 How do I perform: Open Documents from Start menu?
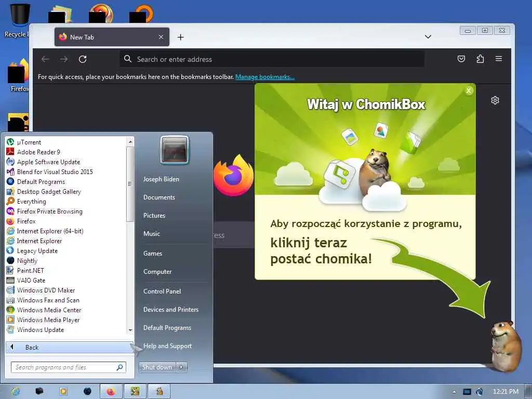(159, 197)
